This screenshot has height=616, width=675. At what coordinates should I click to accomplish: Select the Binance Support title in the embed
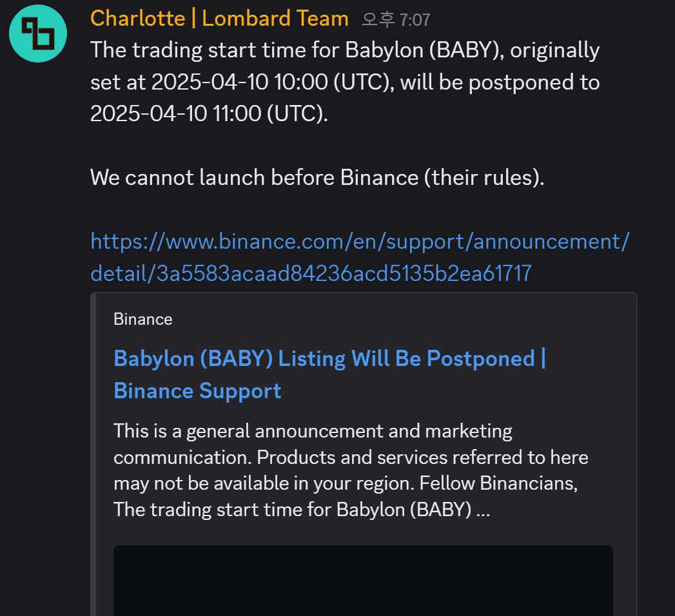(x=197, y=390)
